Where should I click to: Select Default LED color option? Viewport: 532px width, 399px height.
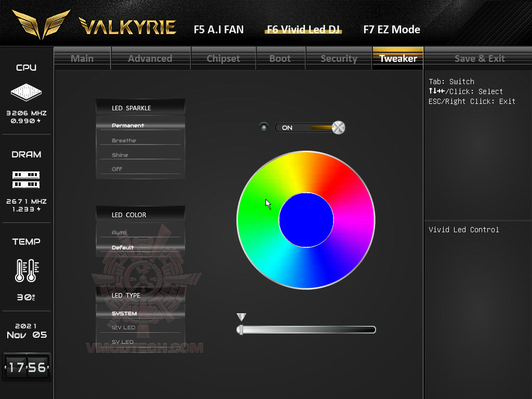tap(140, 247)
